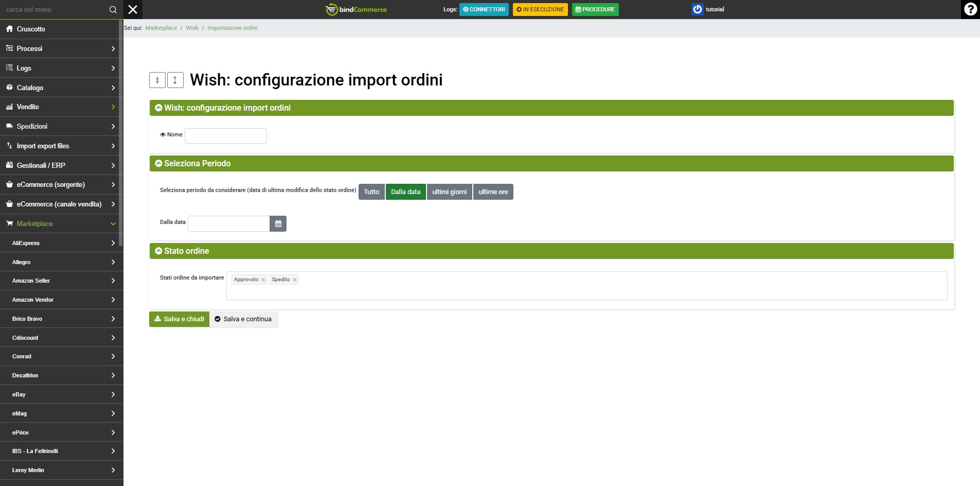Open the Wish breadcrumb link
This screenshot has width=980, height=486.
click(192, 28)
